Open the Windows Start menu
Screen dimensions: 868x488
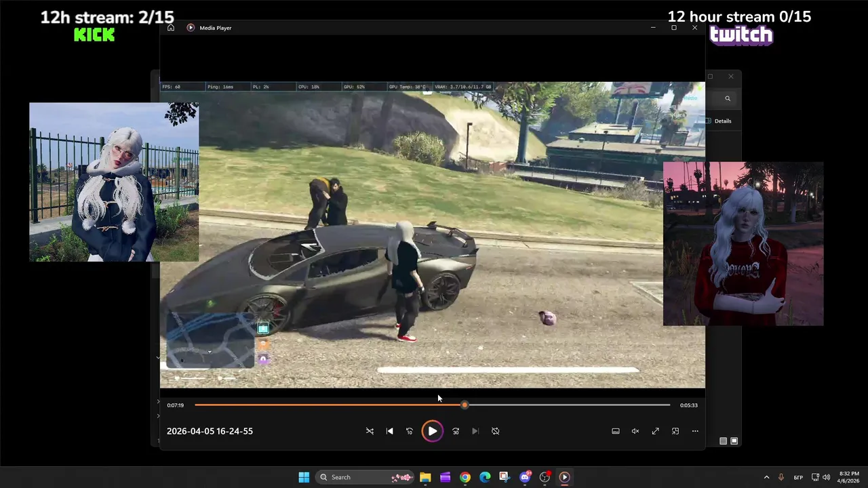coord(304,477)
